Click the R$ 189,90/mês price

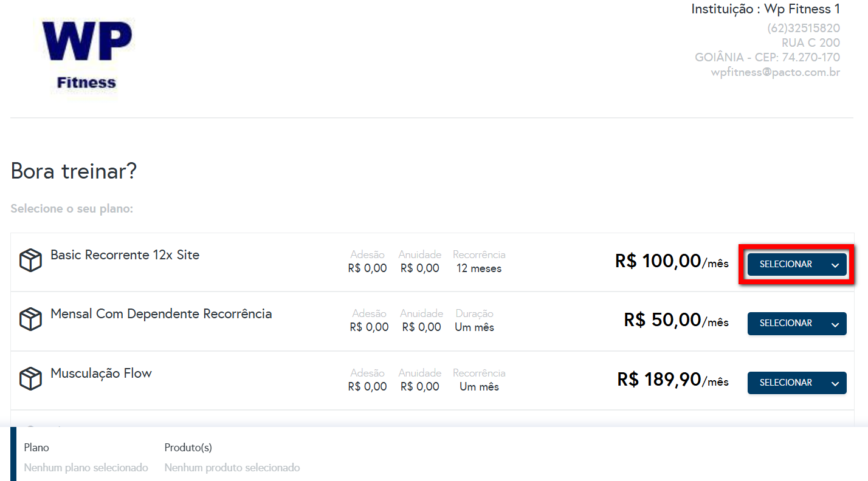pos(672,380)
